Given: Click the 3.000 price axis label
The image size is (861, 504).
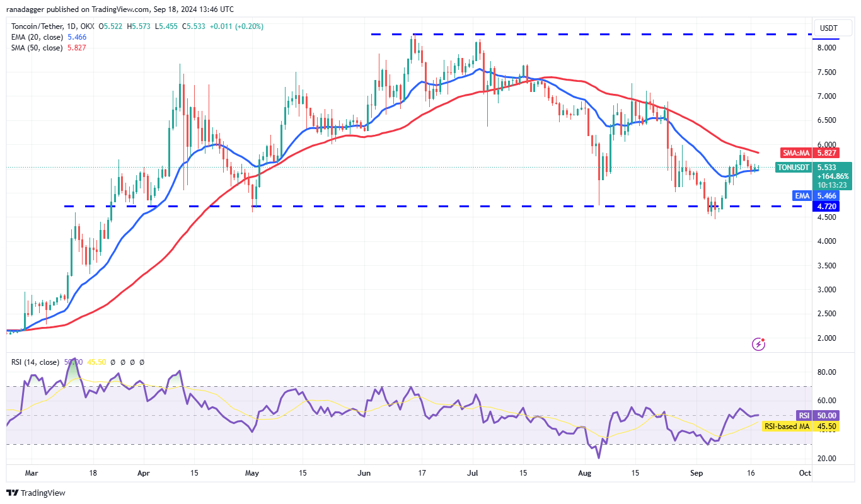Looking at the screenshot, I should (x=827, y=290).
